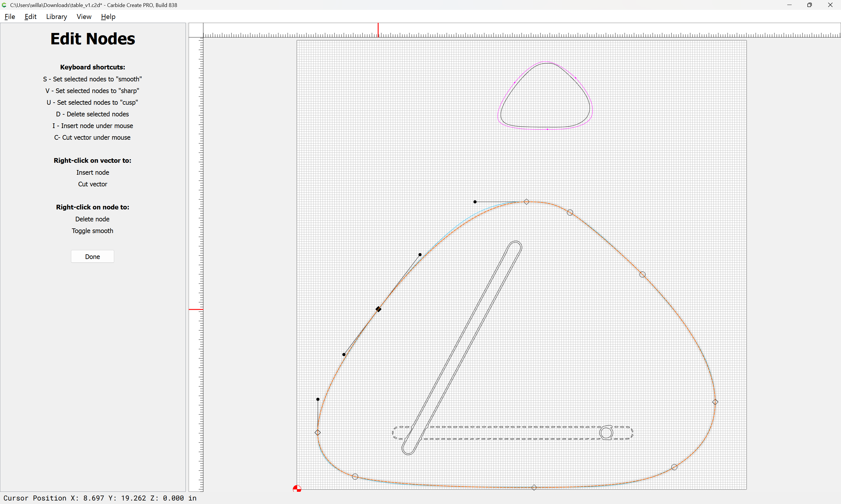Select the bottom center diamond node
The image size is (841, 504).
coord(534,487)
